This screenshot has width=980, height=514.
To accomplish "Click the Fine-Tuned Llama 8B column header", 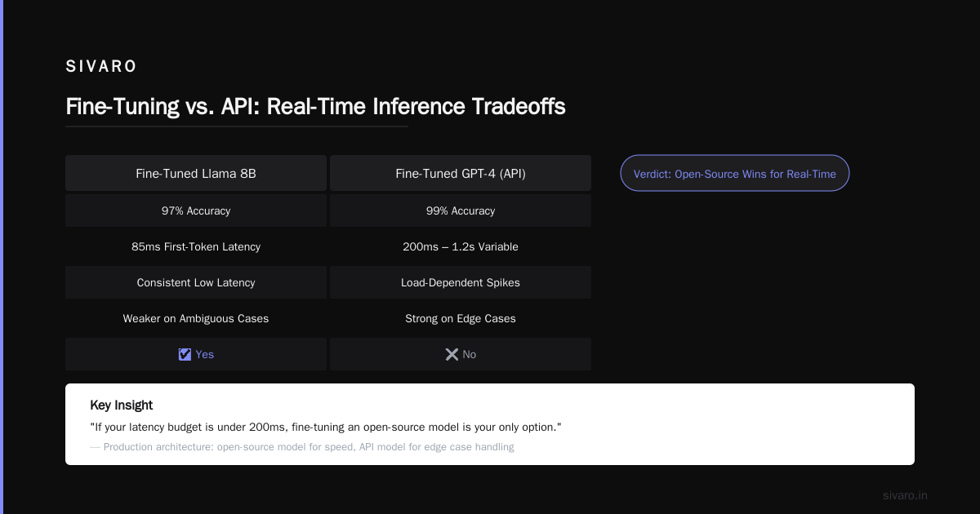I will click(x=196, y=173).
